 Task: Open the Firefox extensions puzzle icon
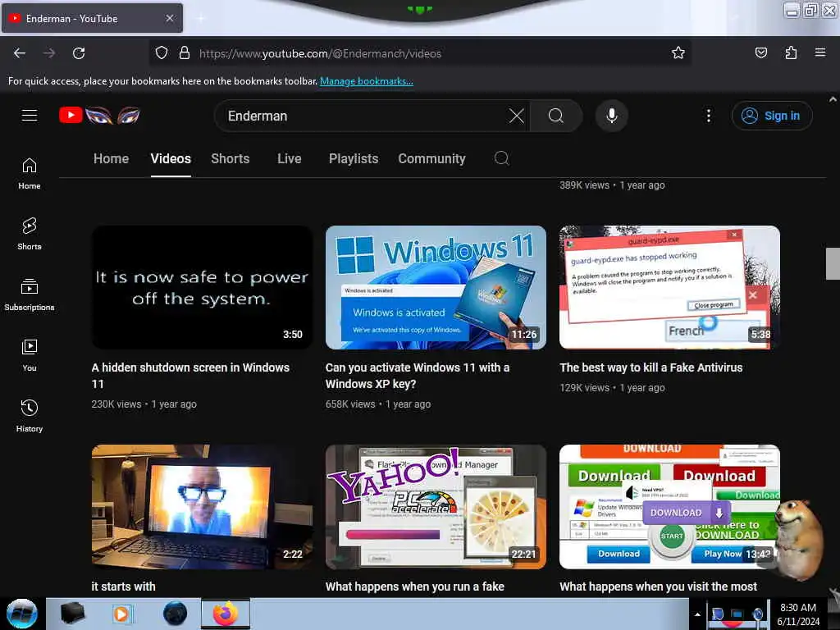pos(791,53)
